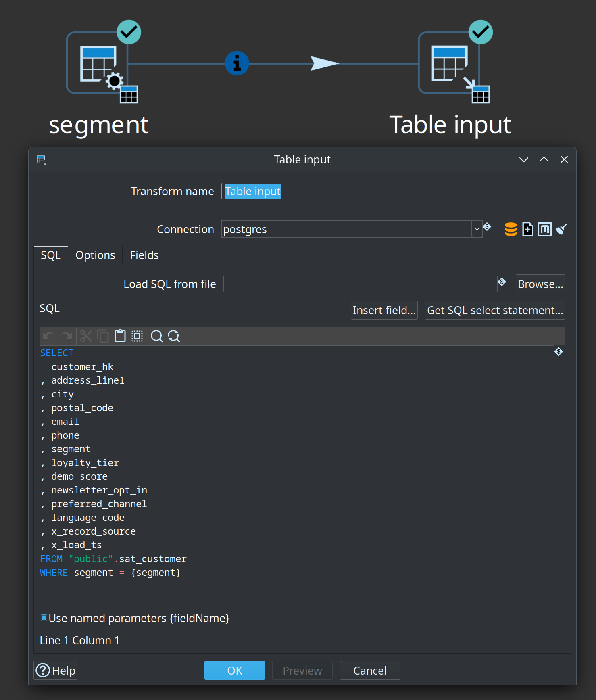Click the SELECT keyword in SQL editor
The width and height of the screenshot is (596, 700).
click(57, 353)
